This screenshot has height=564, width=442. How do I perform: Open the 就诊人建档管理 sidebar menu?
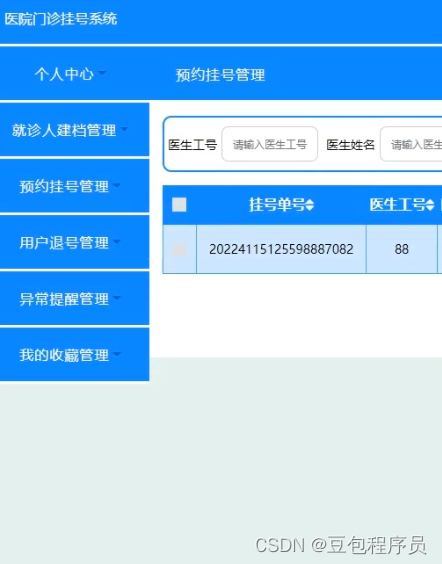(74, 130)
